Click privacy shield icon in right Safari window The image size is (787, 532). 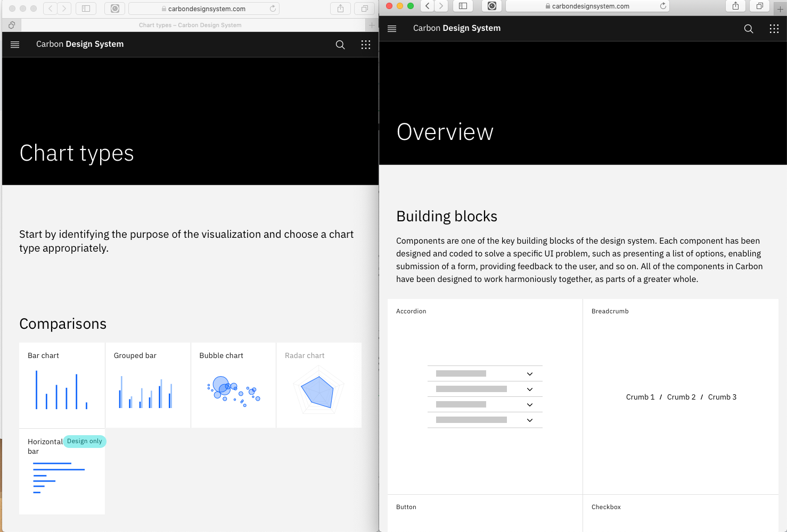(492, 6)
